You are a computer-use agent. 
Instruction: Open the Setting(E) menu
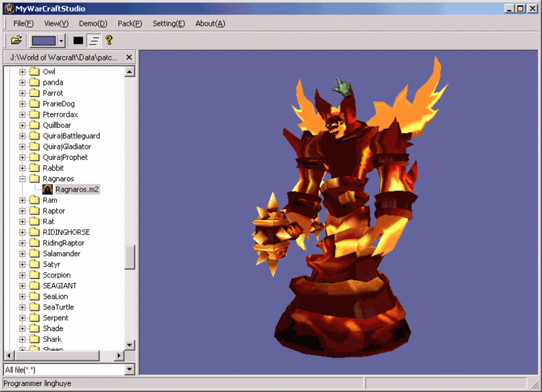(x=169, y=24)
